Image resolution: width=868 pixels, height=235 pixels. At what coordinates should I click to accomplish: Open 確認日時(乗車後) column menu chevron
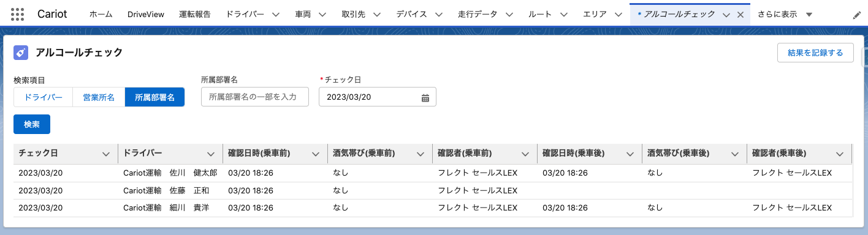click(x=630, y=154)
